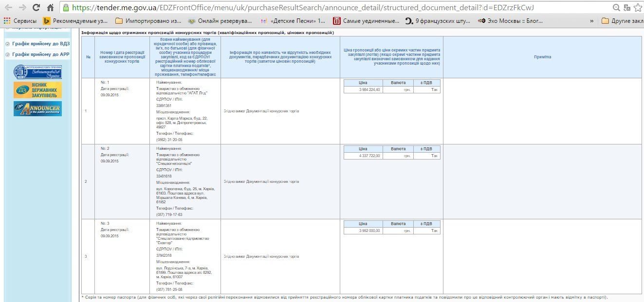This screenshot has width=644, height=302.
Task: Click the Announcer public purchasing banner
Action: pyautogui.click(x=37, y=108)
